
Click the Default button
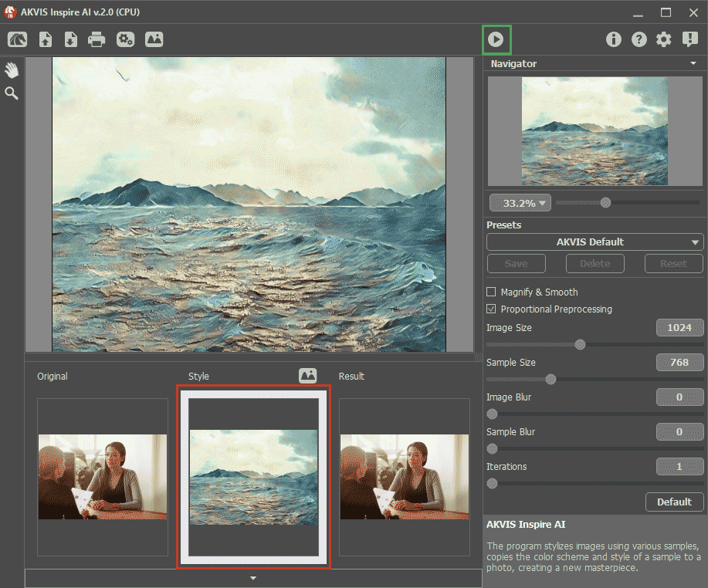click(x=674, y=502)
